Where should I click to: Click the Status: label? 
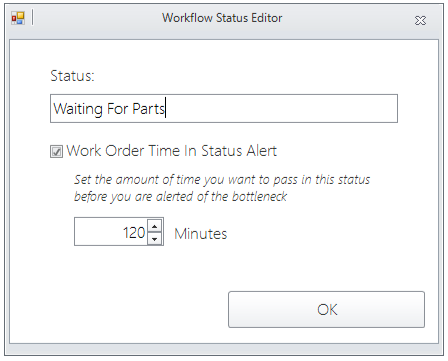pyautogui.click(x=72, y=76)
